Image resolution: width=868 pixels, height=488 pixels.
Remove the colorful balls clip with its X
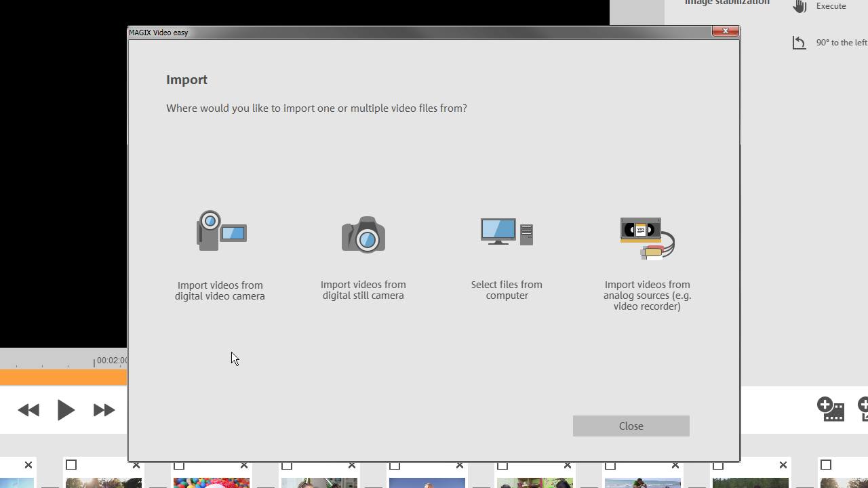243,465
